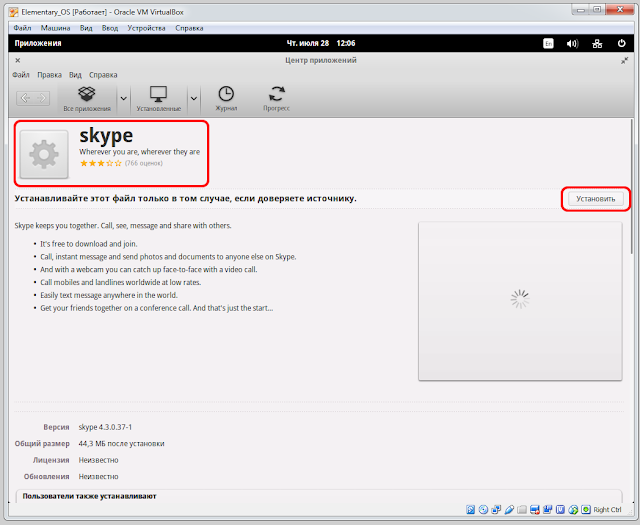The height and width of the screenshot is (525, 640).
Task: Click VirtualBox shared folders icon in status bar
Action: coord(522,509)
